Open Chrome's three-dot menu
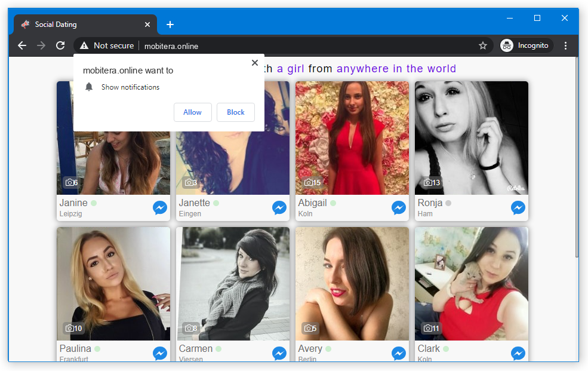 point(565,45)
